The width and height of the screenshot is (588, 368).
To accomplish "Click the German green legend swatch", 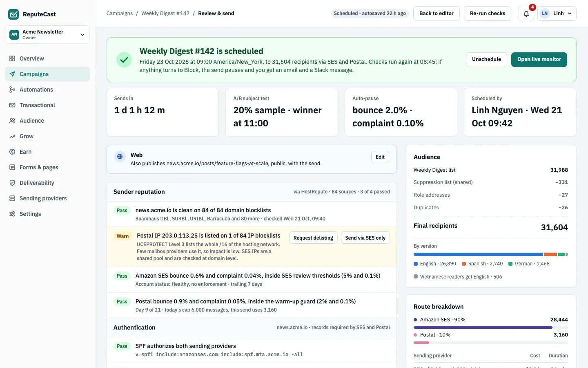I will click(x=510, y=264).
